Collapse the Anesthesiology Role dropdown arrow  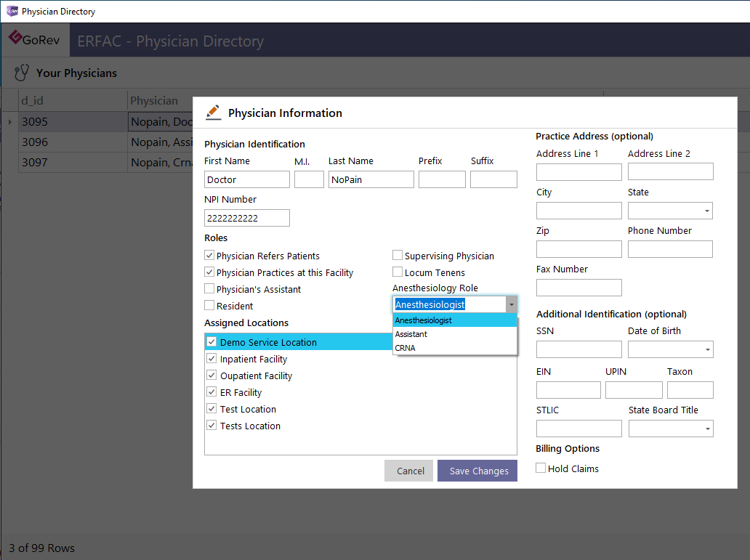click(512, 304)
